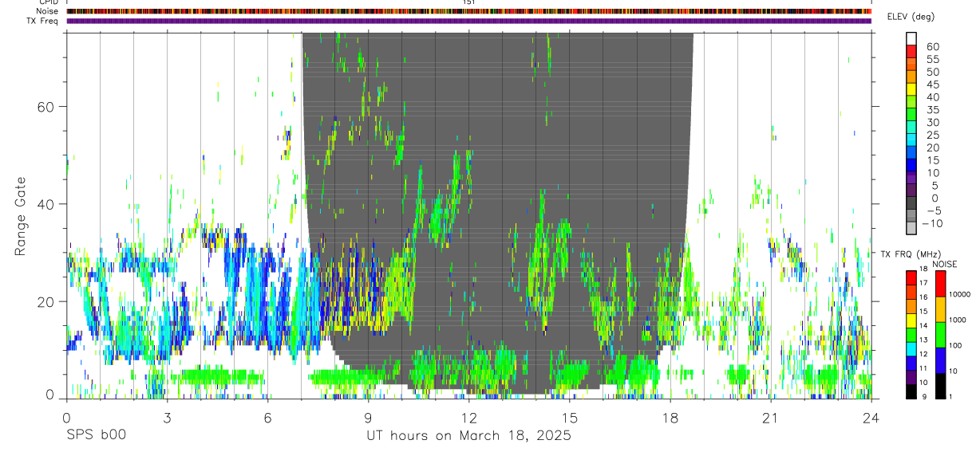The height and width of the screenshot is (452, 980).
Task: Click the blue segment of the NOISE colorbar
Action: (x=939, y=360)
